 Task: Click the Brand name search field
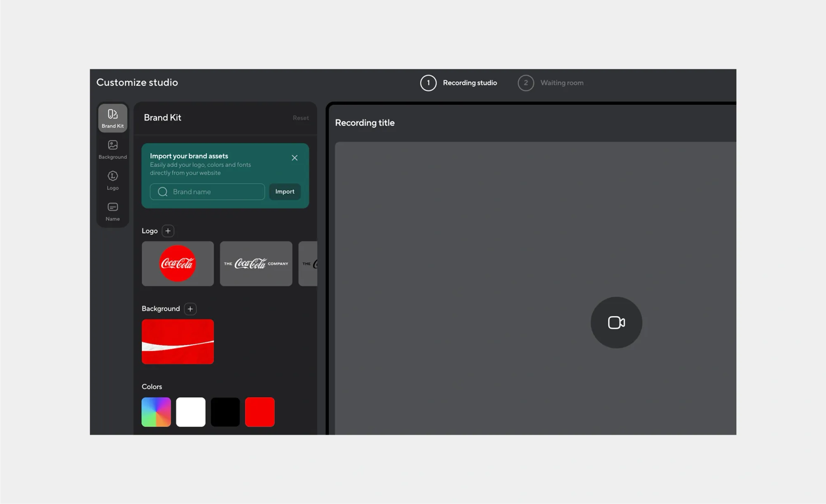pos(207,192)
